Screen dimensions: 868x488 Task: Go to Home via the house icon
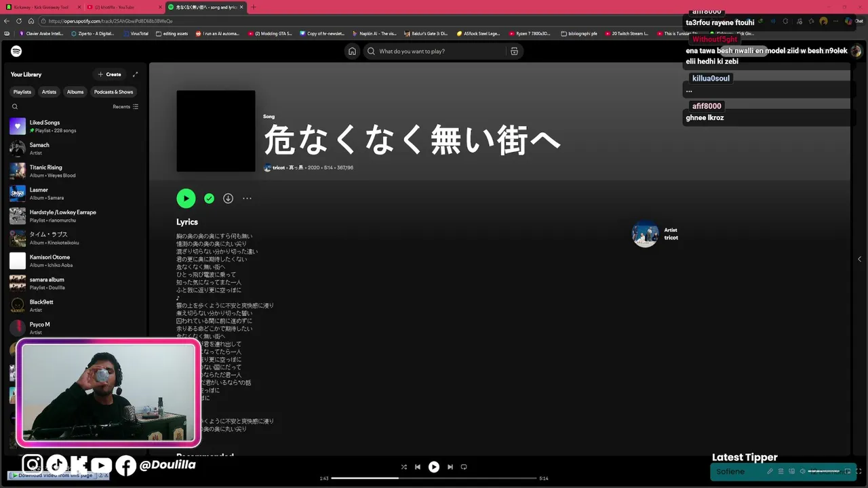click(352, 51)
